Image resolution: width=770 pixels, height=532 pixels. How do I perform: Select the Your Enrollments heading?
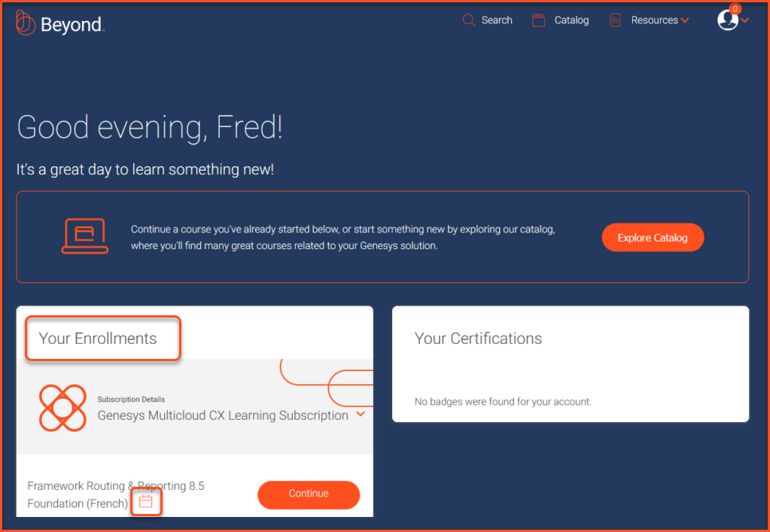pyautogui.click(x=98, y=339)
